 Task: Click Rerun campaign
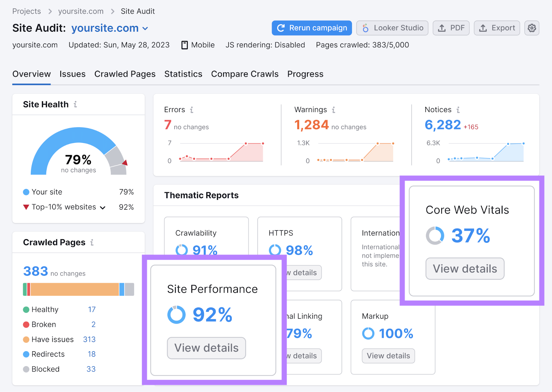(311, 28)
